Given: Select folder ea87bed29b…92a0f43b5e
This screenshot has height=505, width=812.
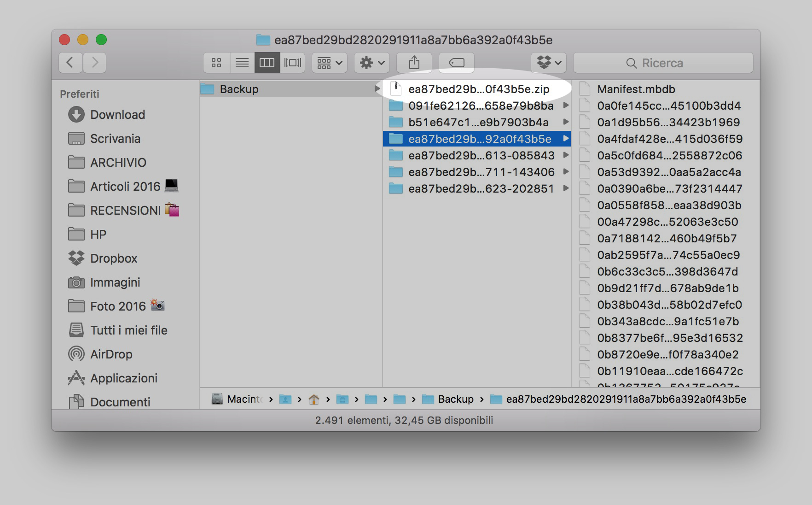Looking at the screenshot, I should tap(477, 139).
